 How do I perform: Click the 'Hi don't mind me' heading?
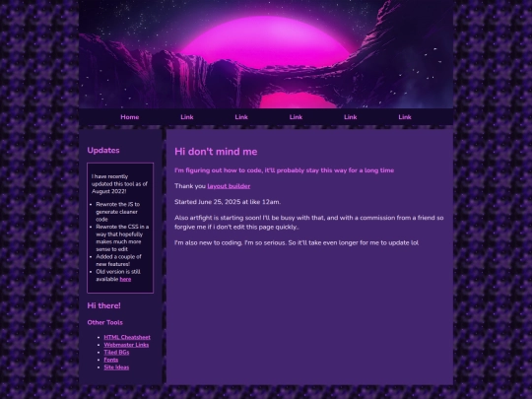point(216,152)
